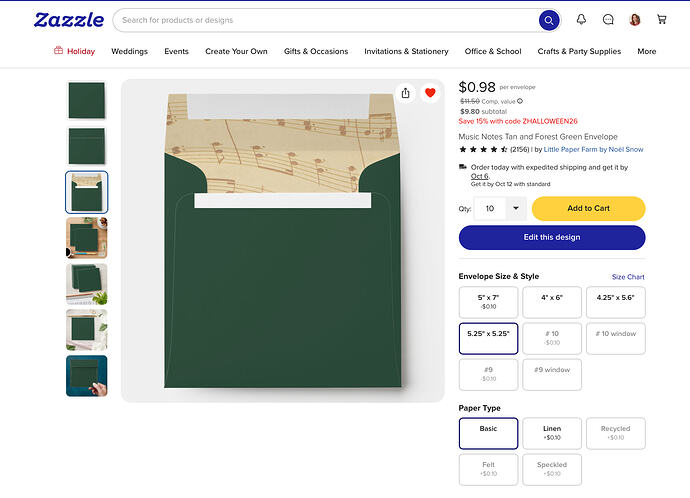Select Linen paper type
Viewport: 690px width, 498px height.
(552, 433)
